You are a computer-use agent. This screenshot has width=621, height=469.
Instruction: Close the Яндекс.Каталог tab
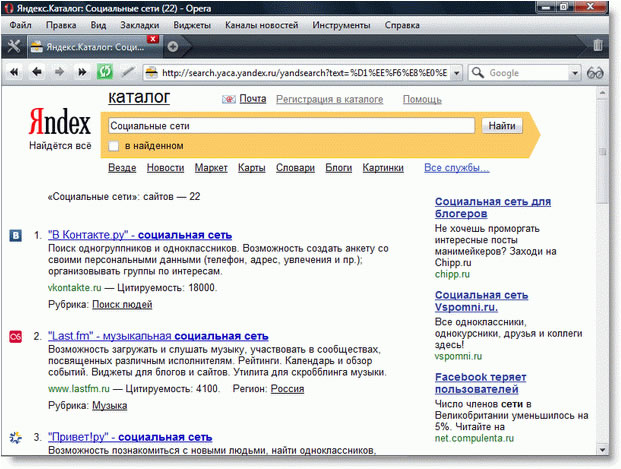click(152, 39)
